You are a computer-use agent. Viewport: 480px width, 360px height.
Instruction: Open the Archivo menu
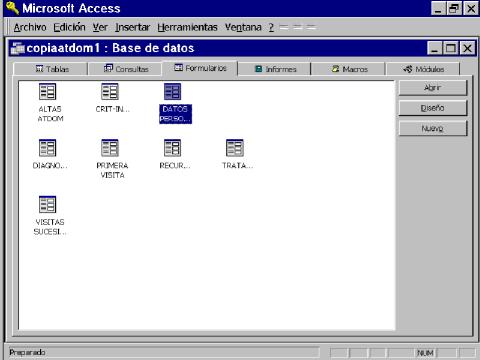[x=30, y=27]
